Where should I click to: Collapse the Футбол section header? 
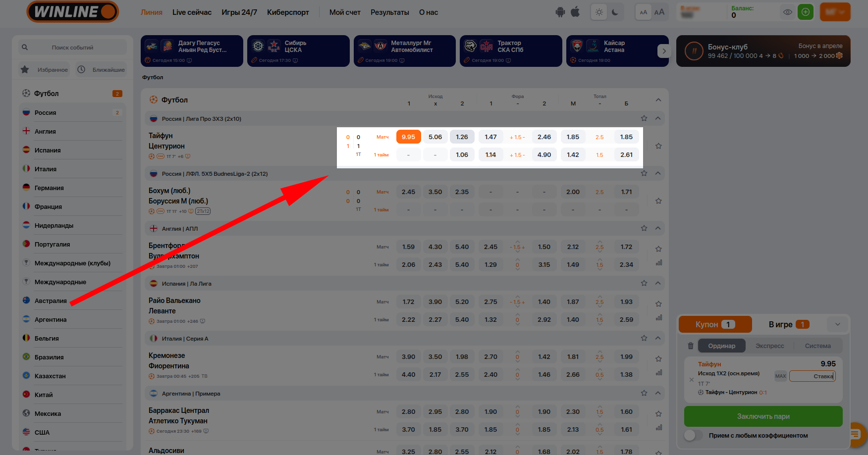(x=658, y=100)
